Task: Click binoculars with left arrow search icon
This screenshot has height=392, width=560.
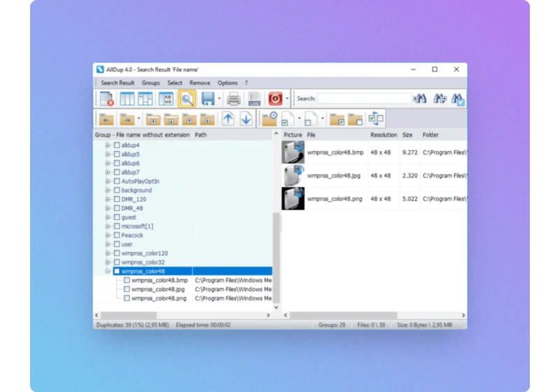Action: 420,99
